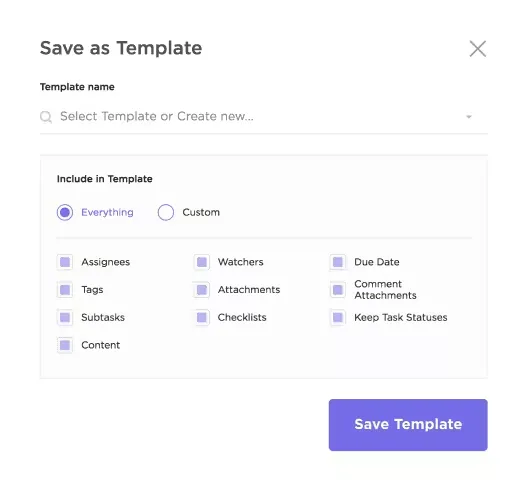Toggle the Watchers checkbox

202,262
